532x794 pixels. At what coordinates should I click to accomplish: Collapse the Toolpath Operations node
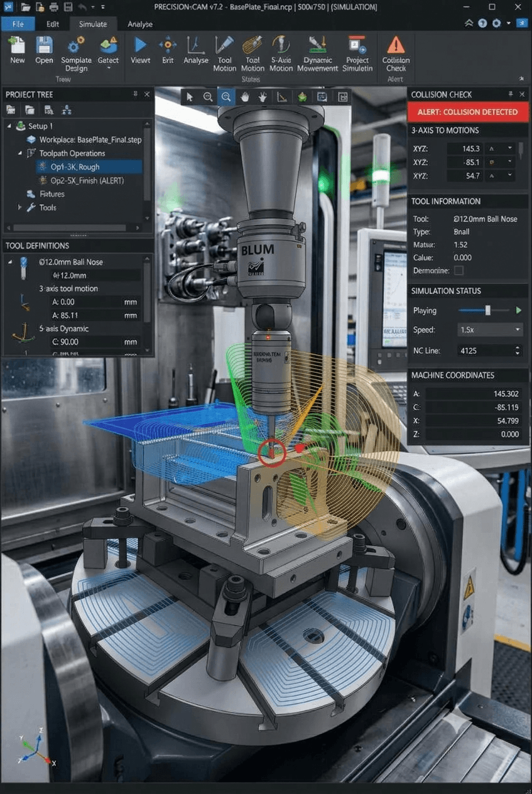(x=20, y=153)
